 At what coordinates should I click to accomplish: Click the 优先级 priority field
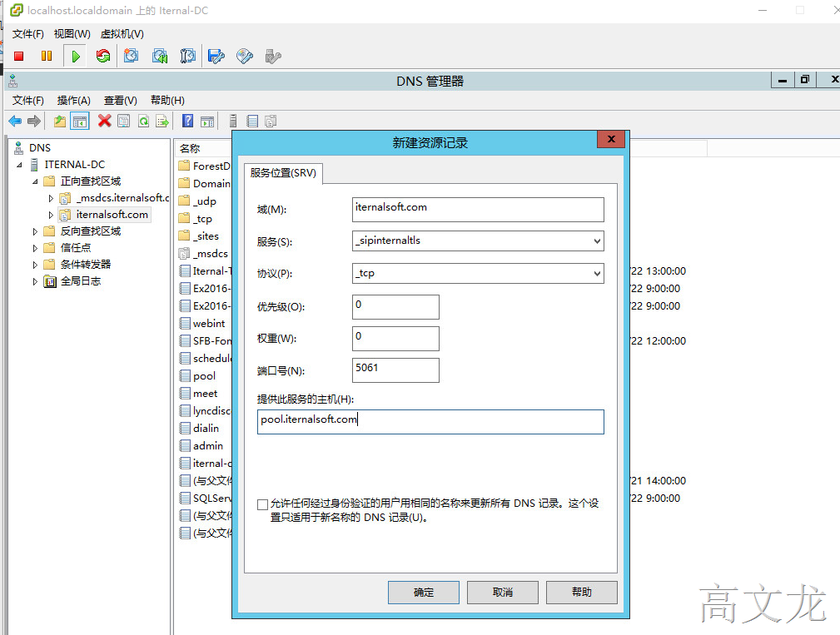(395, 307)
